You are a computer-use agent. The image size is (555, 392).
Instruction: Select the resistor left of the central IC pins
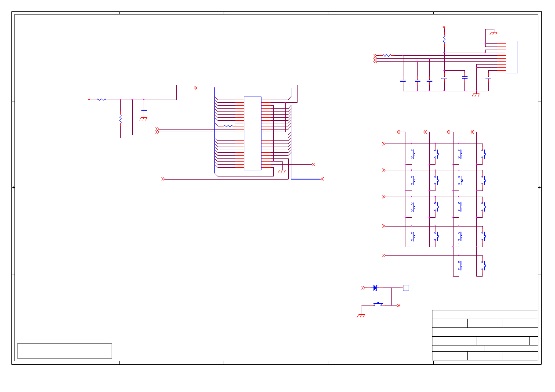point(228,126)
